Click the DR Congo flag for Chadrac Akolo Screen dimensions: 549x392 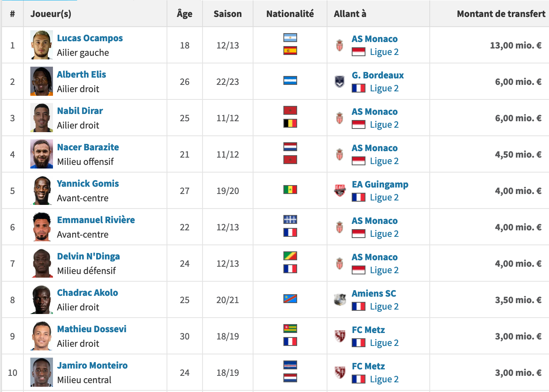[x=290, y=299]
